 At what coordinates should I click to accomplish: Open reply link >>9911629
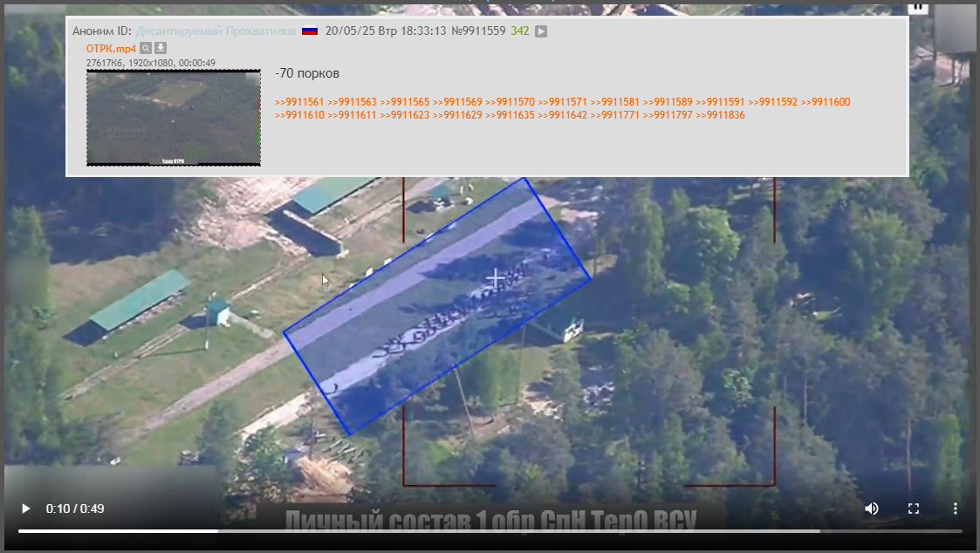(x=457, y=115)
